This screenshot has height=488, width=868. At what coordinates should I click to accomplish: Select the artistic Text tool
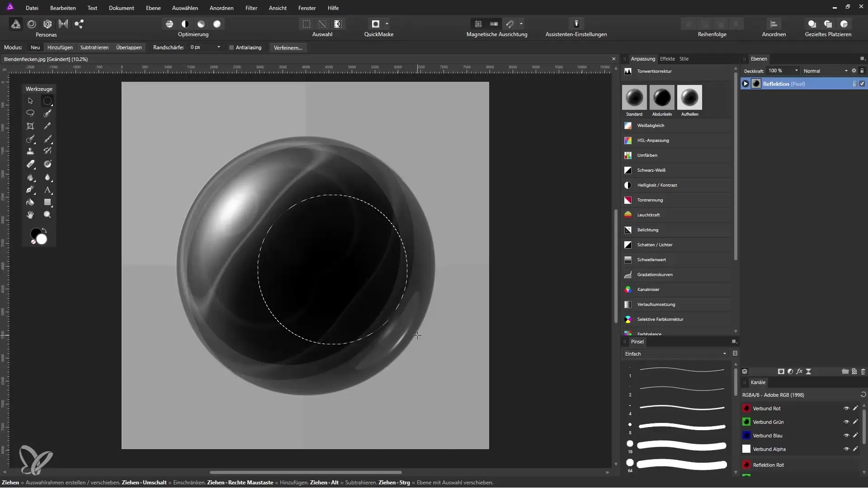(x=47, y=190)
